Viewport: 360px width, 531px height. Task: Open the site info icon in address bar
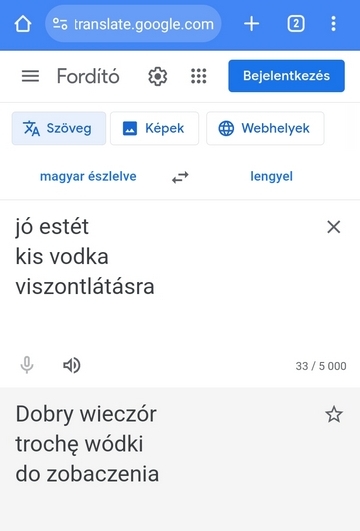pos(60,24)
